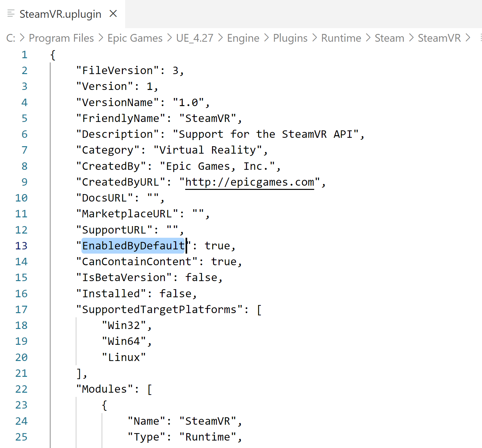Viewport: 482px width, 448px height.
Task: Click the "MarketplaceURL" key
Action: pyautogui.click(x=127, y=214)
